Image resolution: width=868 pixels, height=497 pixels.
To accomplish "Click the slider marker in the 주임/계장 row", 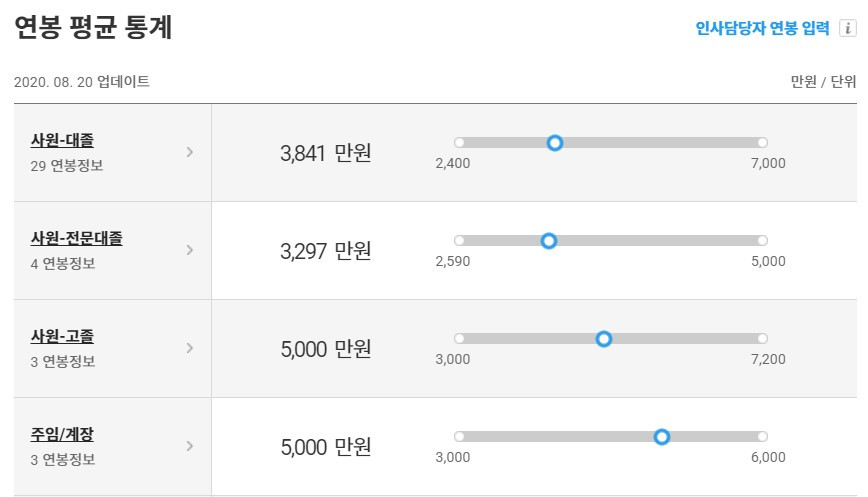I will [x=662, y=437].
